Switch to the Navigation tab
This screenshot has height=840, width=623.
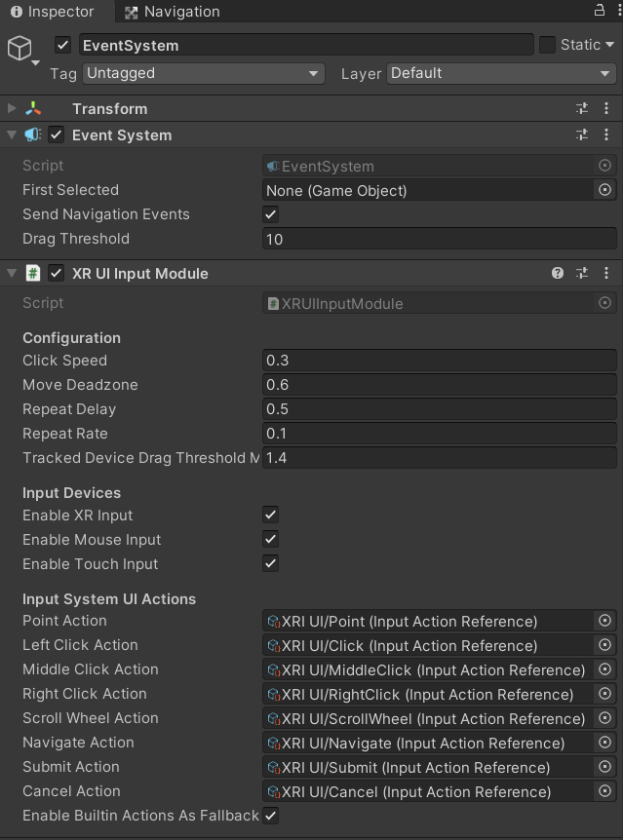point(172,12)
